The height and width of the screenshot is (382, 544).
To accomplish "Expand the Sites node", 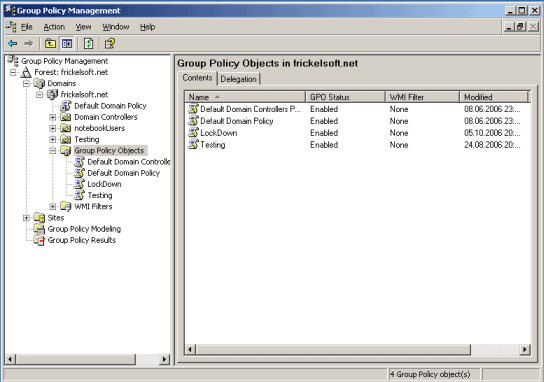I will 26,218.
